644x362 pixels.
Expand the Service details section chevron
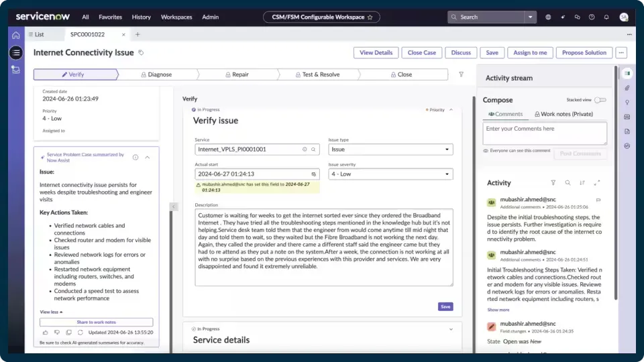[x=451, y=329]
